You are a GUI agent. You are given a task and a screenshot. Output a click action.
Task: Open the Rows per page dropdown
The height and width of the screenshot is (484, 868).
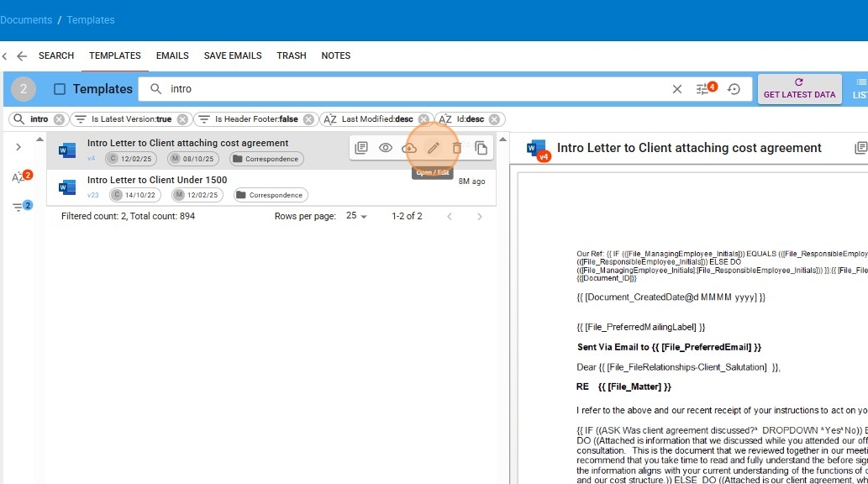click(357, 216)
